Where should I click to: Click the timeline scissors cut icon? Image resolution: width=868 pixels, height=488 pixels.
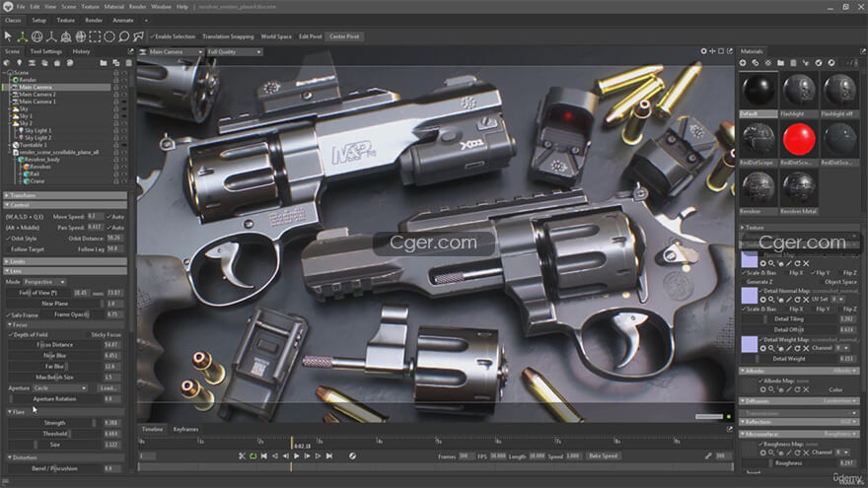(x=242, y=455)
